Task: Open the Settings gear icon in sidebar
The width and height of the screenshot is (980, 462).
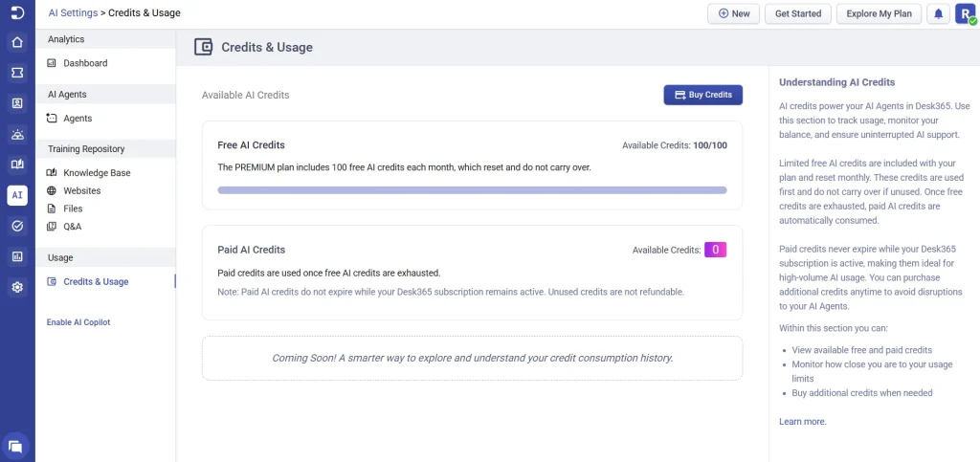Action: pos(17,287)
